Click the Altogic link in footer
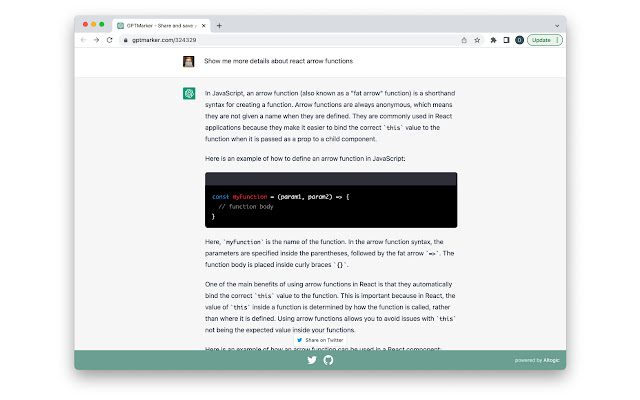 tap(551, 360)
